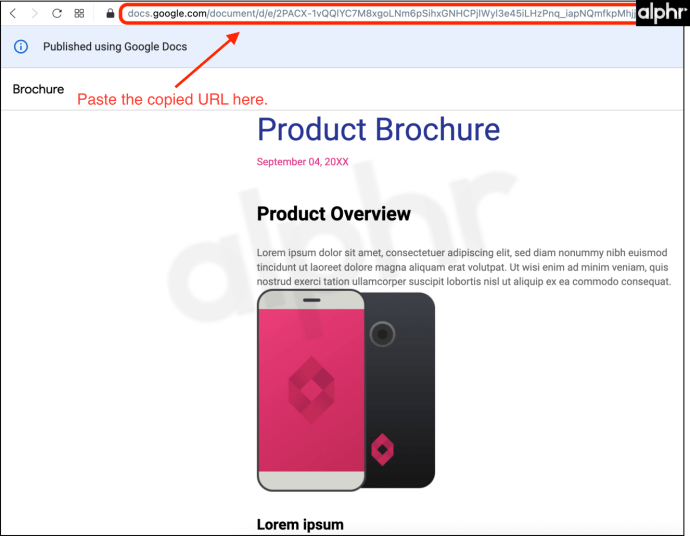The height and width of the screenshot is (536, 690).
Task: Click the pink diamond logo on phone back
Action: coord(382,449)
